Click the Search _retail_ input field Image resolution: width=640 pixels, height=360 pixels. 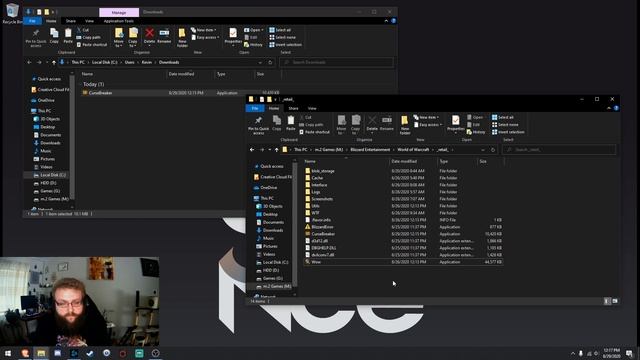[x=559, y=150]
